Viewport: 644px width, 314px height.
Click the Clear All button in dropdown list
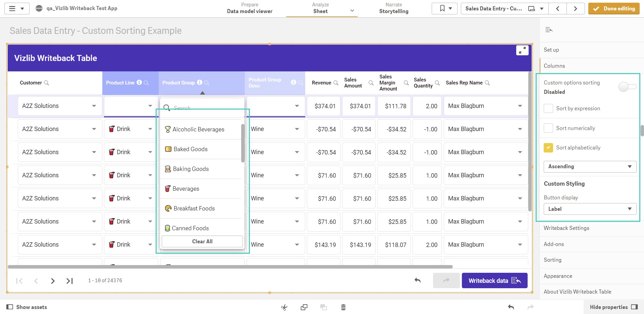(202, 241)
